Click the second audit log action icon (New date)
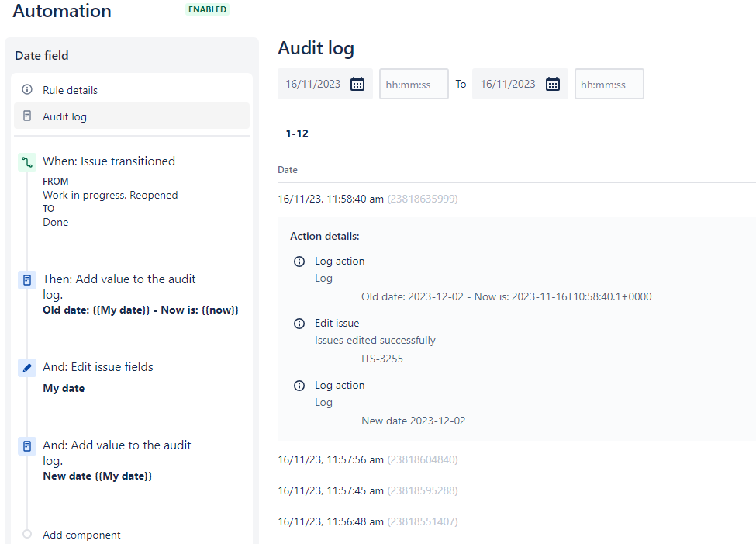 click(27, 446)
